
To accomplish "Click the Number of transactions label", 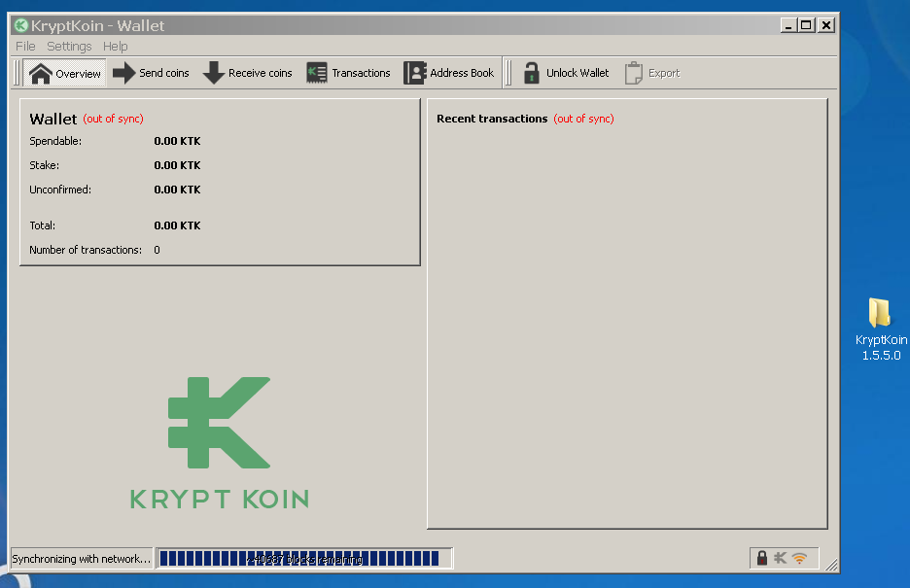I will click(x=86, y=250).
